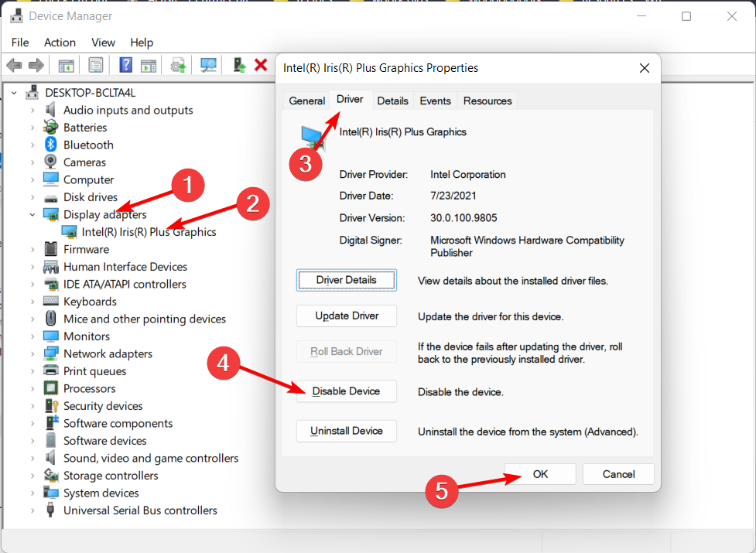Expand the Human Interface Devices chevron

point(32,267)
